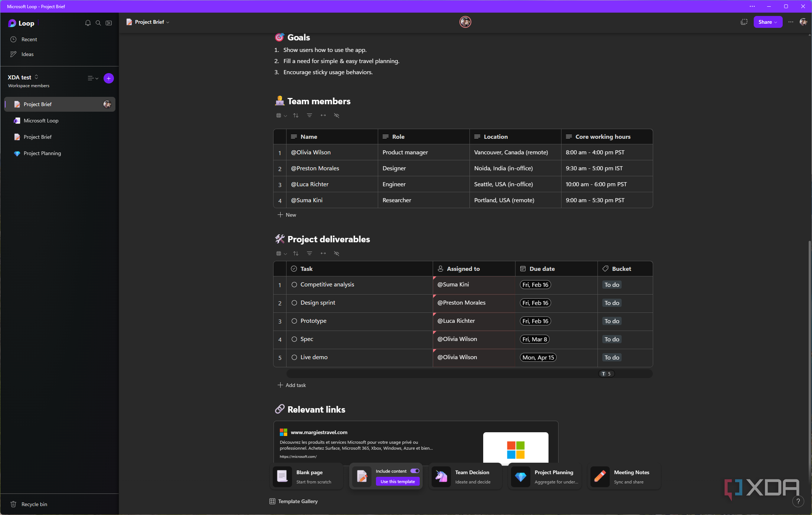Open search in Loop sidebar
812x515 pixels.
98,23
